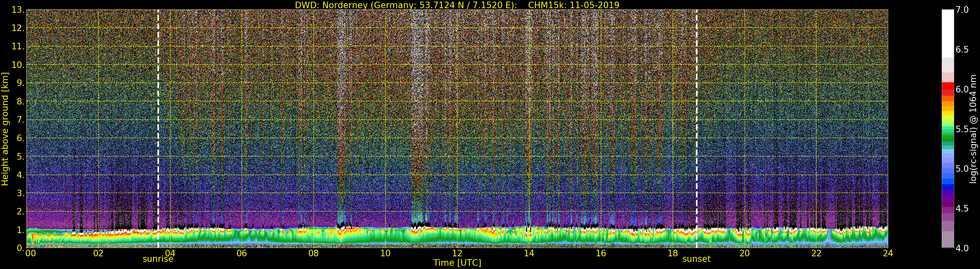Click the height-axis tick label '10.'
Image resolution: width=980 pixels, height=269 pixels.
point(18,65)
